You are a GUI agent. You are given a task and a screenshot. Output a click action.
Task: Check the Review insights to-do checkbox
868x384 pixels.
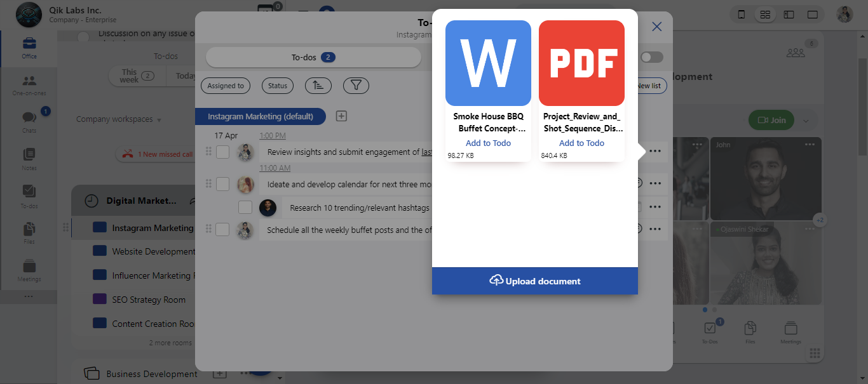[222, 152]
